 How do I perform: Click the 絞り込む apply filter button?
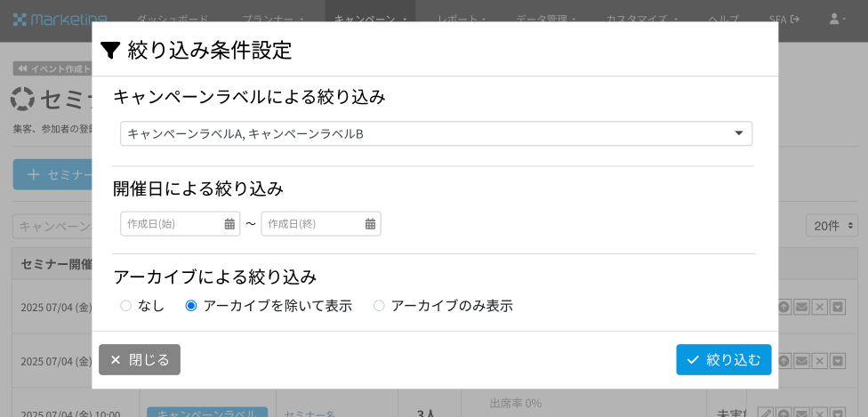(723, 359)
